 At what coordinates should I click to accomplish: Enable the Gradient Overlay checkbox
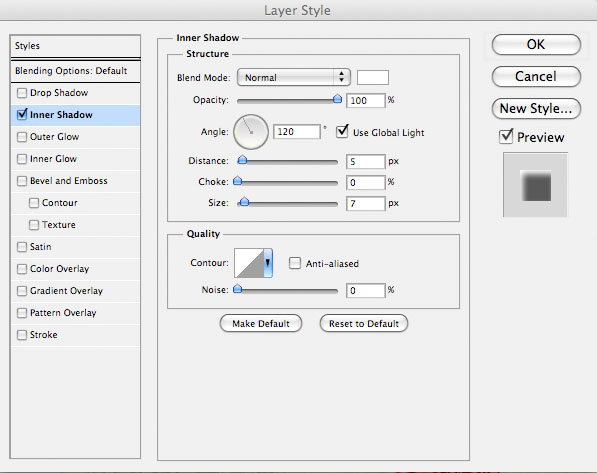coord(22,291)
